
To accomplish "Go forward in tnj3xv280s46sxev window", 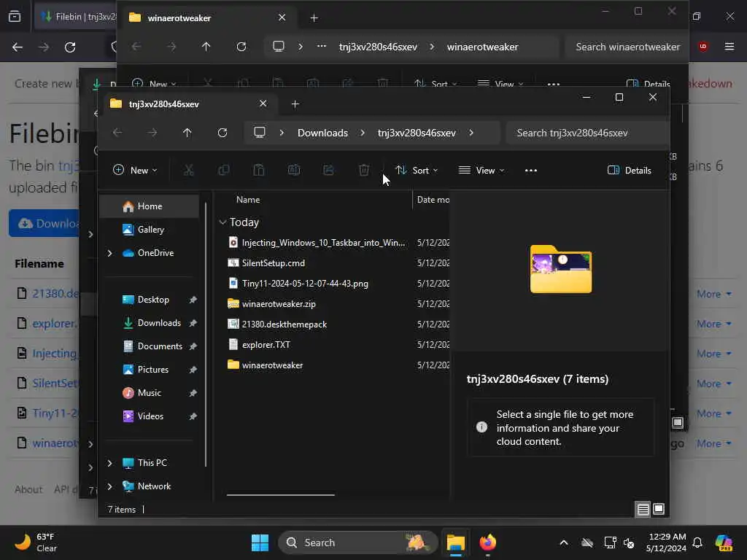I will click(x=152, y=133).
